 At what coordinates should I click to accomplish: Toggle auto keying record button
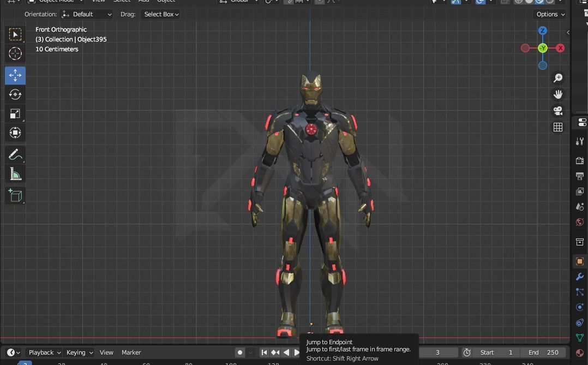[x=240, y=352]
